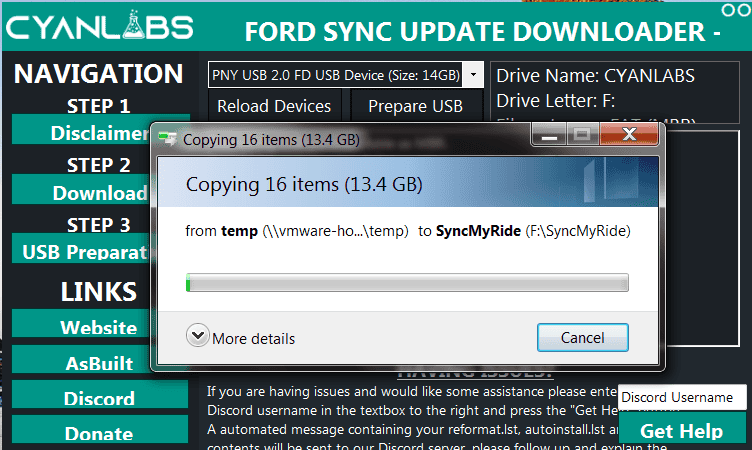This screenshot has height=450, width=752.
Task: Click the 'SyncMyRide' destination folder text
Action: tap(478, 231)
